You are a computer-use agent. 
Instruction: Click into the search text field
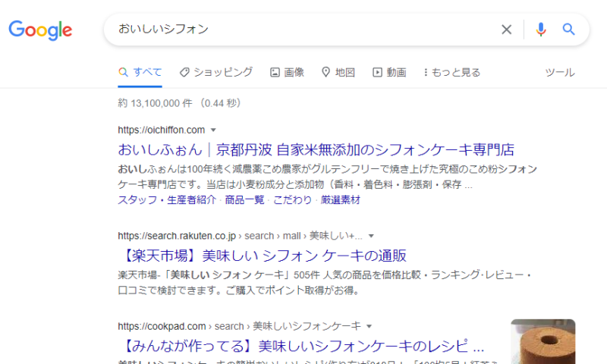(303, 30)
